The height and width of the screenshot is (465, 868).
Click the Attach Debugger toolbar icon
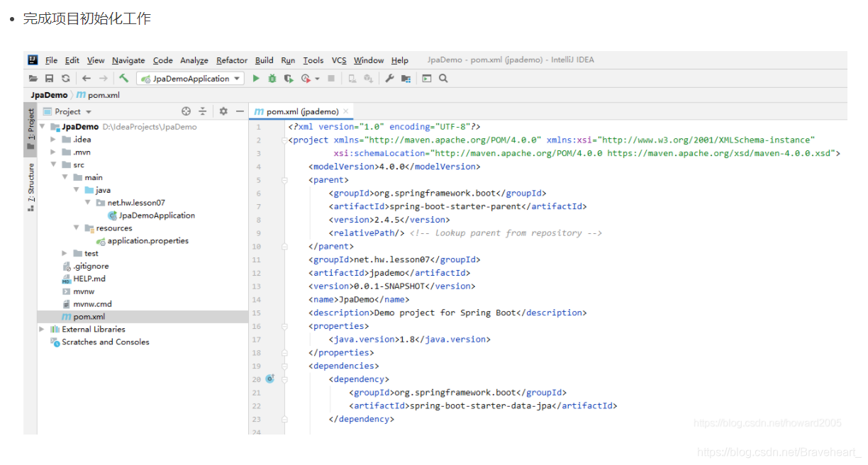point(352,79)
